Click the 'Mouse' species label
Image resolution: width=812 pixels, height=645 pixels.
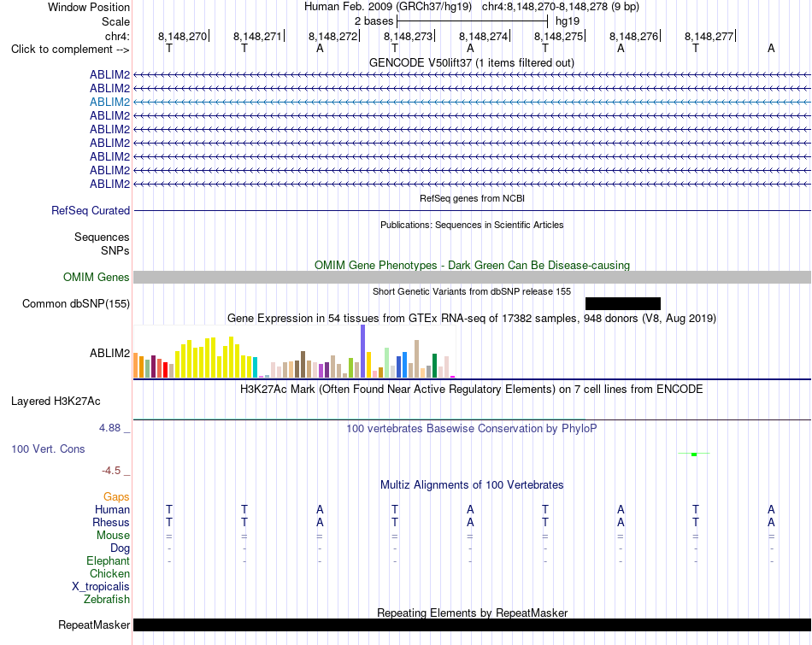(x=113, y=536)
